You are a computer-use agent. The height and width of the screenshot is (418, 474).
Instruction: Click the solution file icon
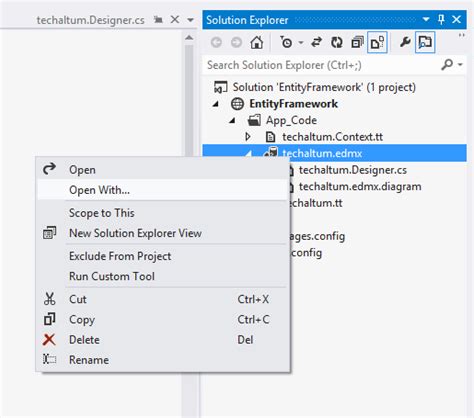(220, 88)
